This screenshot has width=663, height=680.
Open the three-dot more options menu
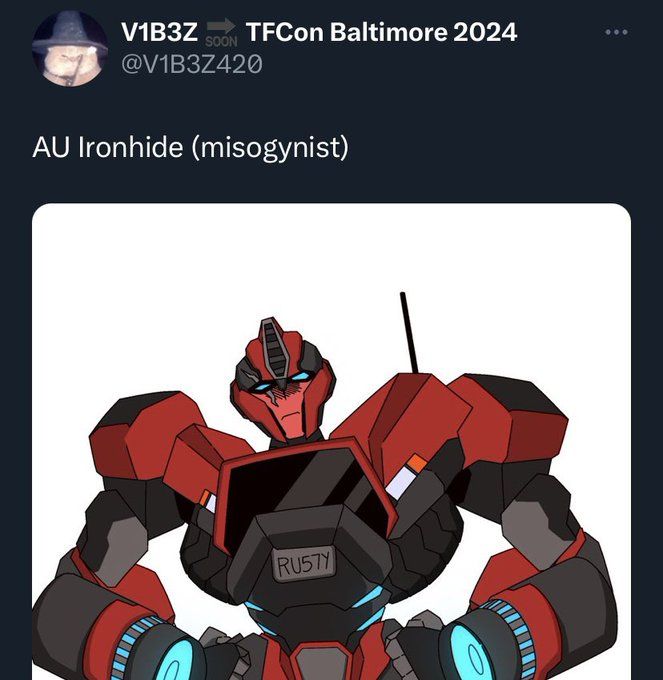pyautogui.click(x=617, y=32)
